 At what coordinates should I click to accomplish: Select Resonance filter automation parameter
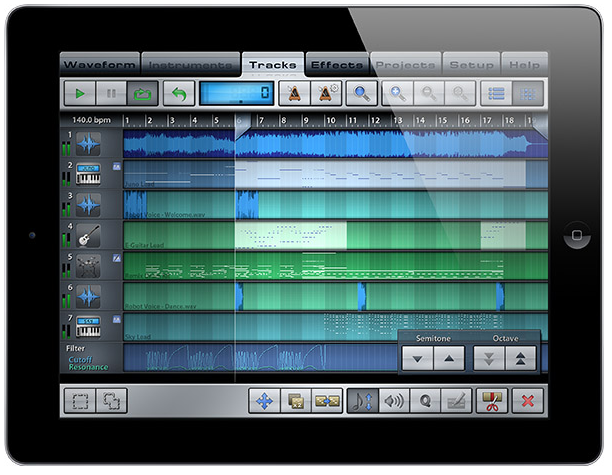coord(88,367)
